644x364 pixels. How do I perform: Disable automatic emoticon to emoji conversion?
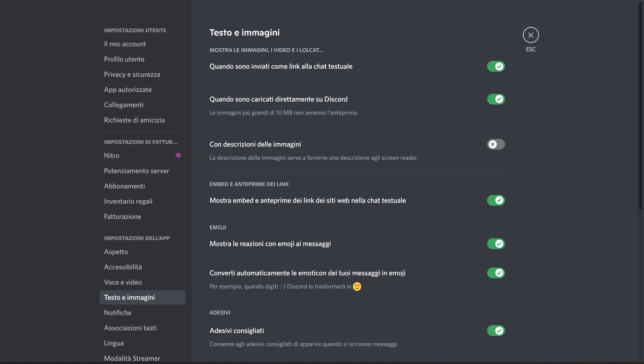point(495,273)
